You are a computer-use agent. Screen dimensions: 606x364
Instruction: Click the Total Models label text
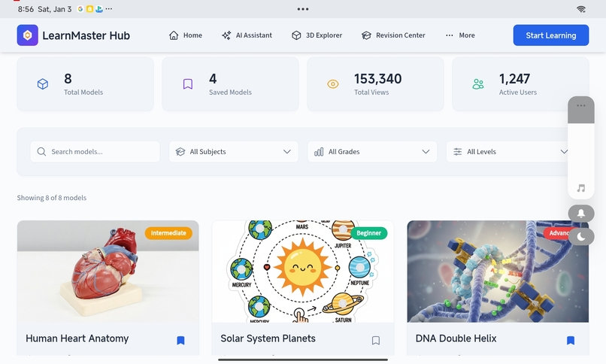tap(83, 93)
